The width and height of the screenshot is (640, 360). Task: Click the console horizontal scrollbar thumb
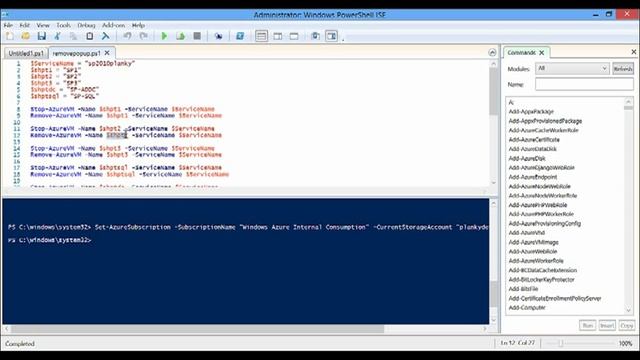[x=197, y=329]
